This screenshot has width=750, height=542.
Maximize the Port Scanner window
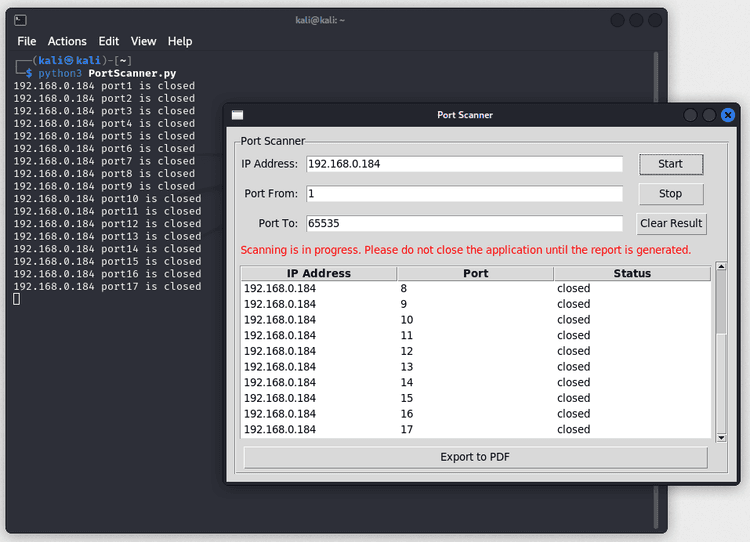[709, 115]
